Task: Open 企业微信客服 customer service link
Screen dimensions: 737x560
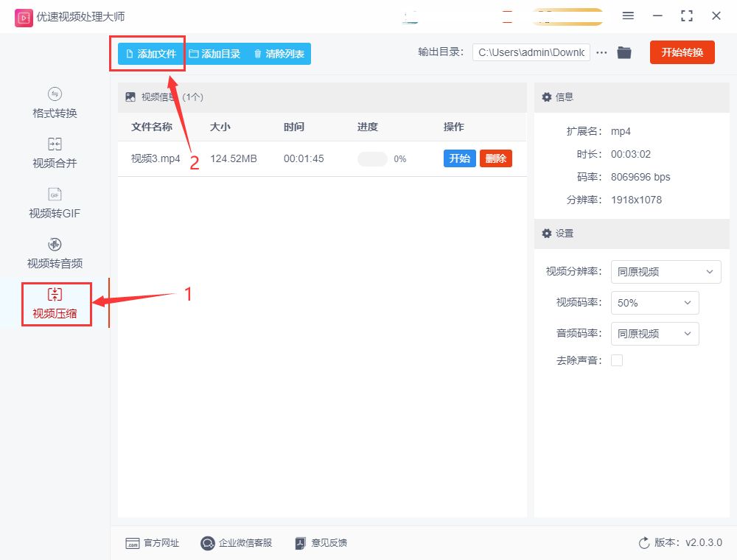Action: 236,543
